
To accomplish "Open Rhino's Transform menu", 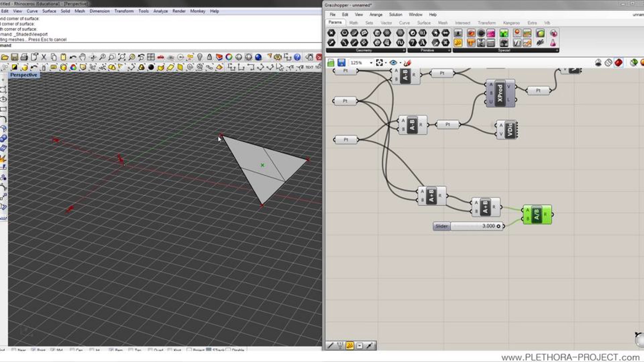I will click(x=124, y=11).
